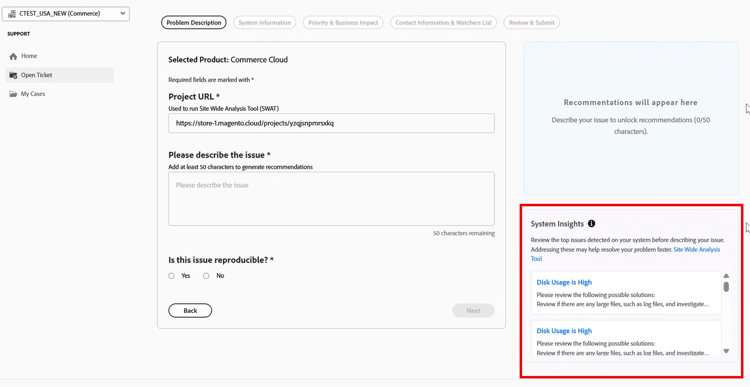The height and width of the screenshot is (387, 750).
Task: Open the second Disk Usage is High insight
Action: pyautogui.click(x=564, y=331)
